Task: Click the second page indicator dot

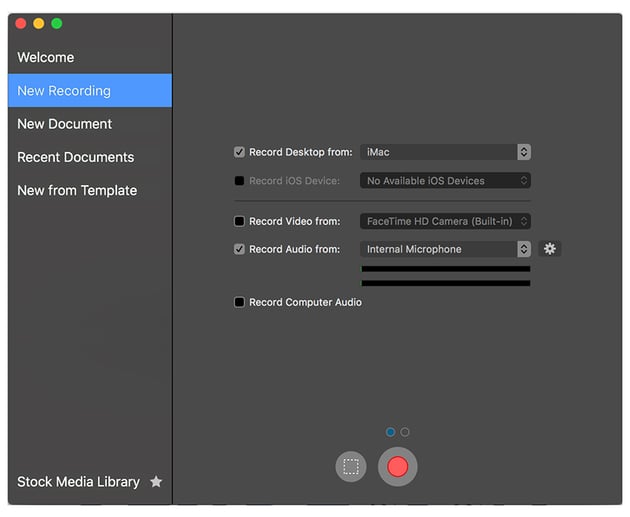Action: pyautogui.click(x=405, y=432)
